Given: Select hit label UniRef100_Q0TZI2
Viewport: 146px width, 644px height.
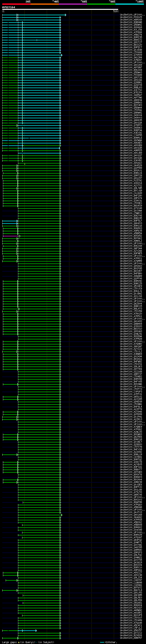Looking at the screenshot, I should point(131,633).
